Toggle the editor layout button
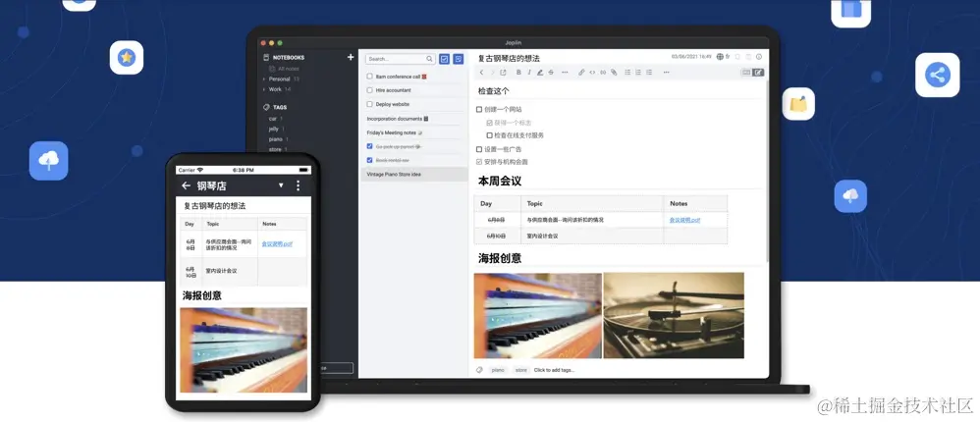 click(x=745, y=73)
